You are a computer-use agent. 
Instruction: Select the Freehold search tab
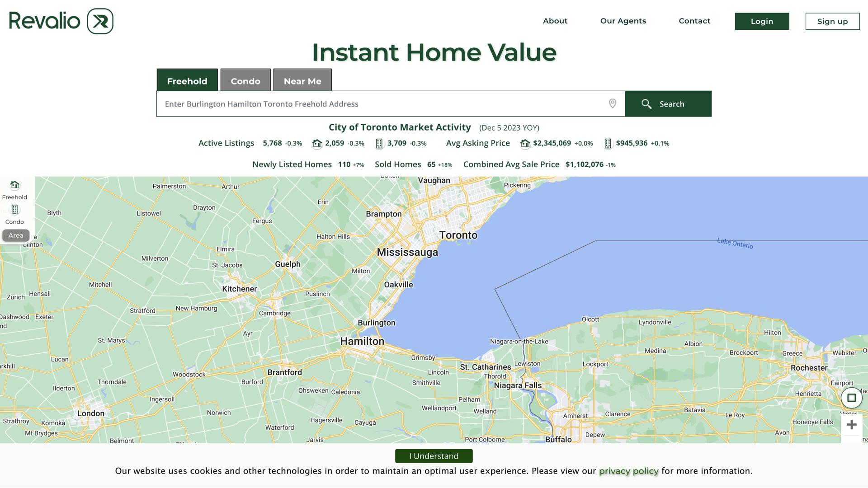pos(187,81)
